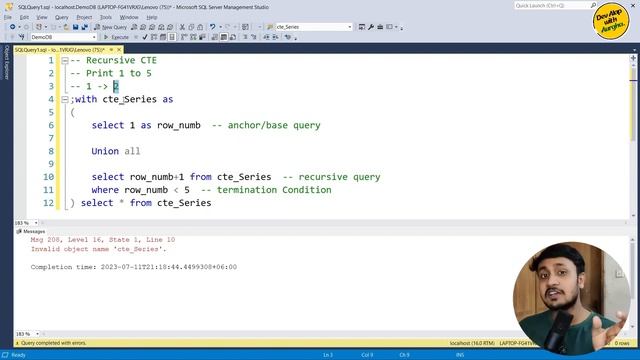Click the 'Ln 3' status bar entry
Viewport: 640px width, 360px height.
[327, 355]
